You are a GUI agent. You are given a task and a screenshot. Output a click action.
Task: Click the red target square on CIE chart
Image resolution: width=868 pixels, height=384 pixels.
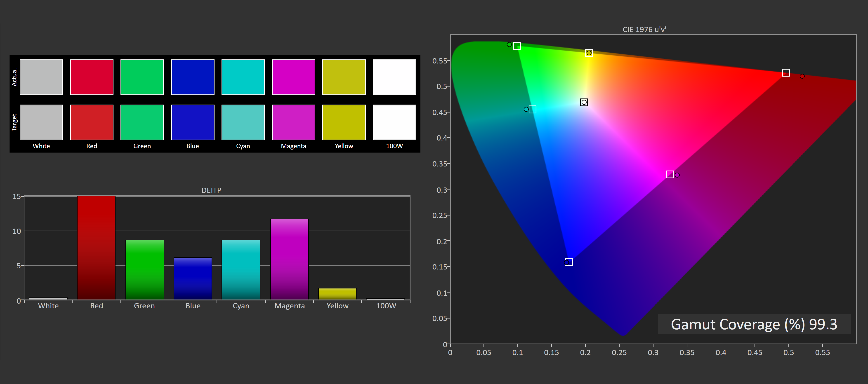[x=786, y=73]
